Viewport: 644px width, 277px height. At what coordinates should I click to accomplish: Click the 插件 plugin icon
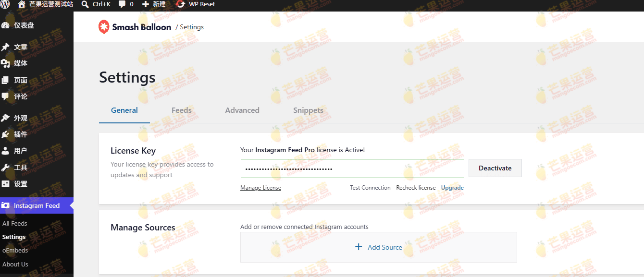point(5,134)
